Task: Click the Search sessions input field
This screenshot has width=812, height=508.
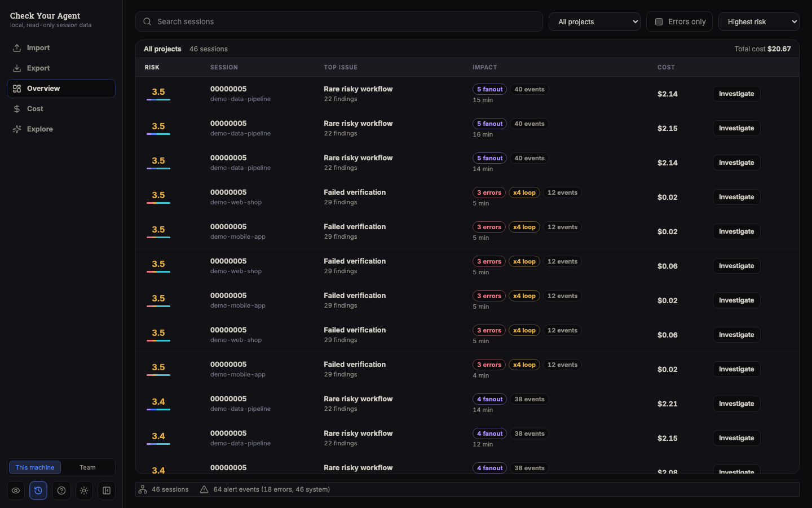Action: pos(339,21)
